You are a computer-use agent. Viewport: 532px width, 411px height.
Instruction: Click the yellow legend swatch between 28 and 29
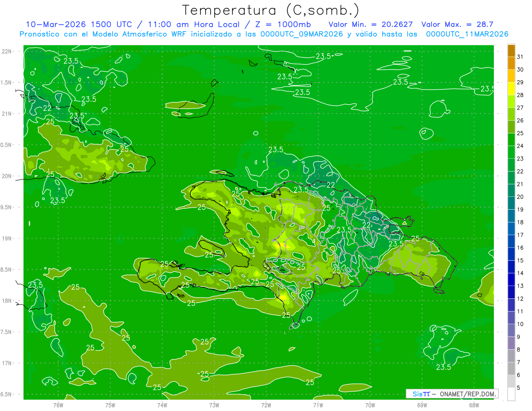(511, 89)
